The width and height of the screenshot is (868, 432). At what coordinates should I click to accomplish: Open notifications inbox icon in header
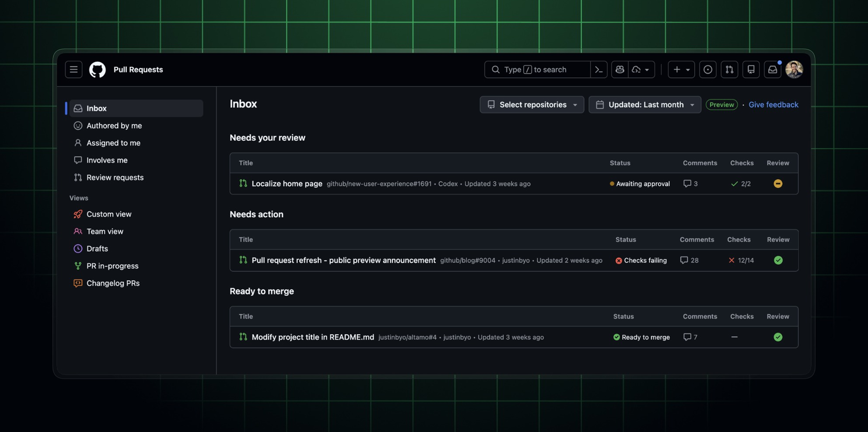[x=772, y=69]
